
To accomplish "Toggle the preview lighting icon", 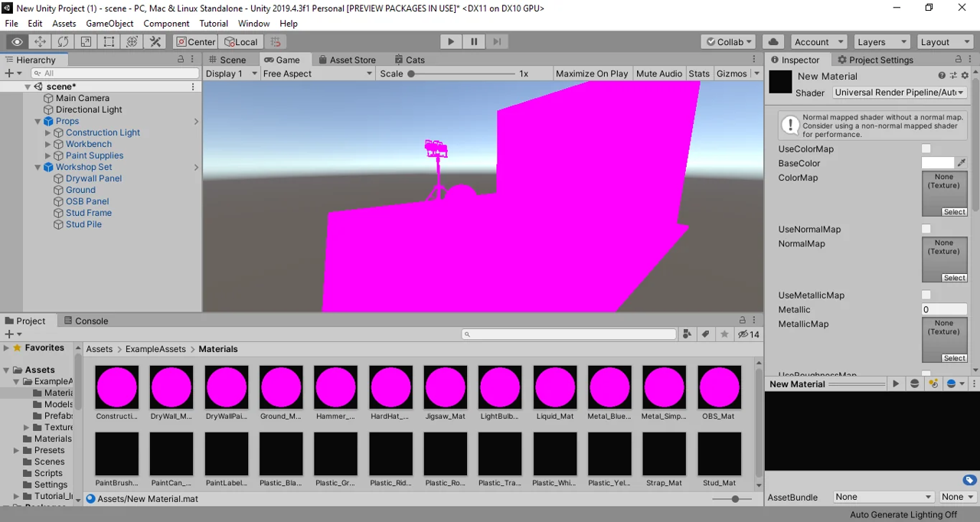I will pos(933,384).
